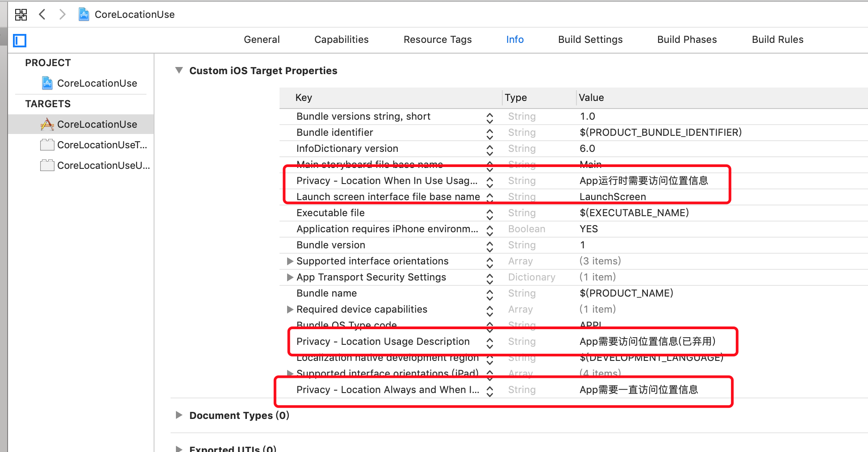868x452 pixels.
Task: Open key stepper for Bundle version row
Action: 490,246
